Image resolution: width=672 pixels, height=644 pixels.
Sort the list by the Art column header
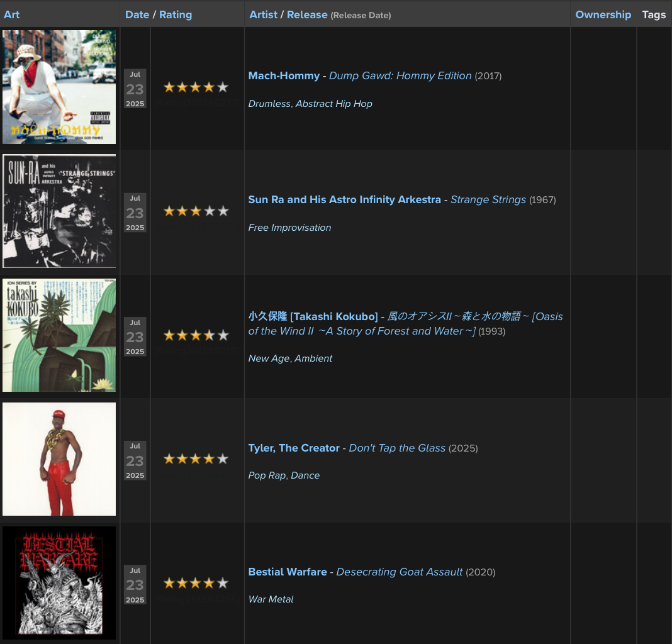tap(11, 14)
